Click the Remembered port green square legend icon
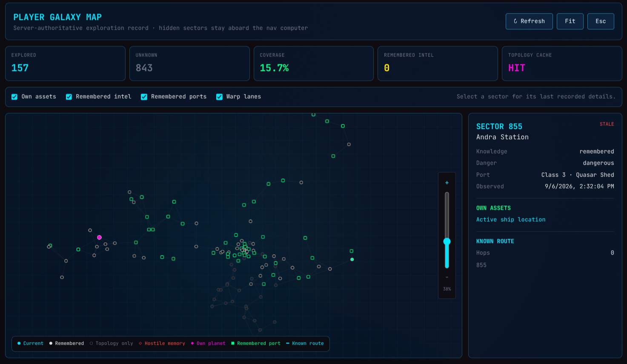Viewport: 627px width, 364px height. [x=233, y=344]
